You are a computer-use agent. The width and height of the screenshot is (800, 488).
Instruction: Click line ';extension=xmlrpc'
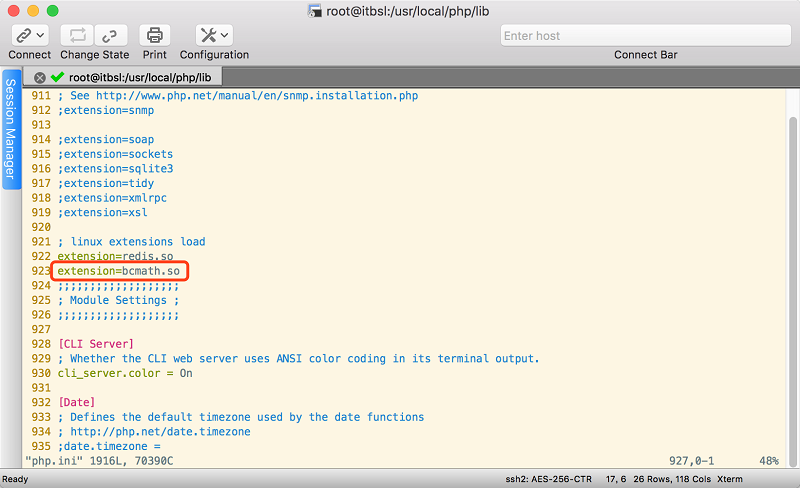click(112, 198)
